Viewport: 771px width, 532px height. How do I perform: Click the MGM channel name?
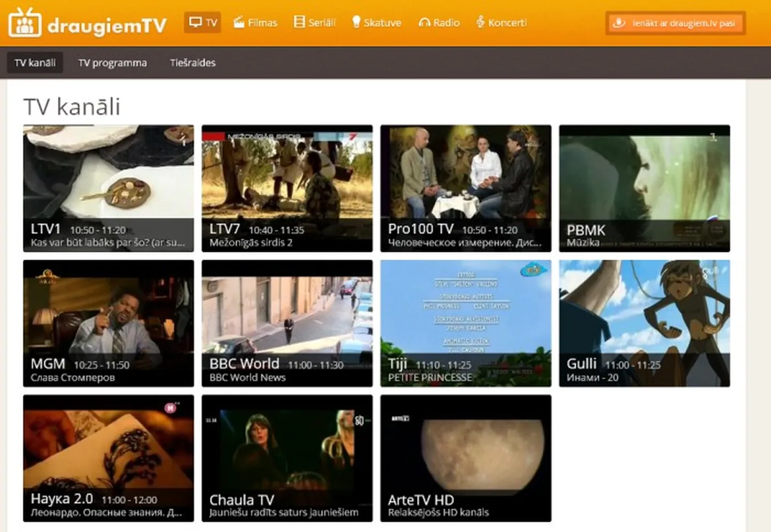48,364
